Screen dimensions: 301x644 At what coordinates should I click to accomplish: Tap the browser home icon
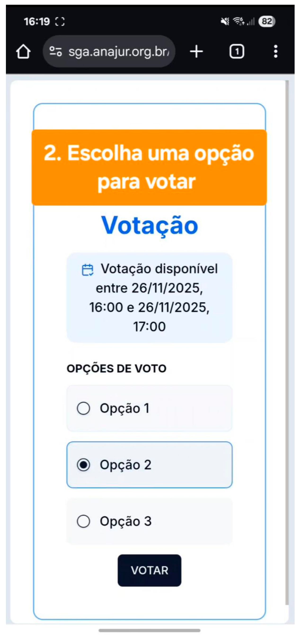tap(23, 52)
